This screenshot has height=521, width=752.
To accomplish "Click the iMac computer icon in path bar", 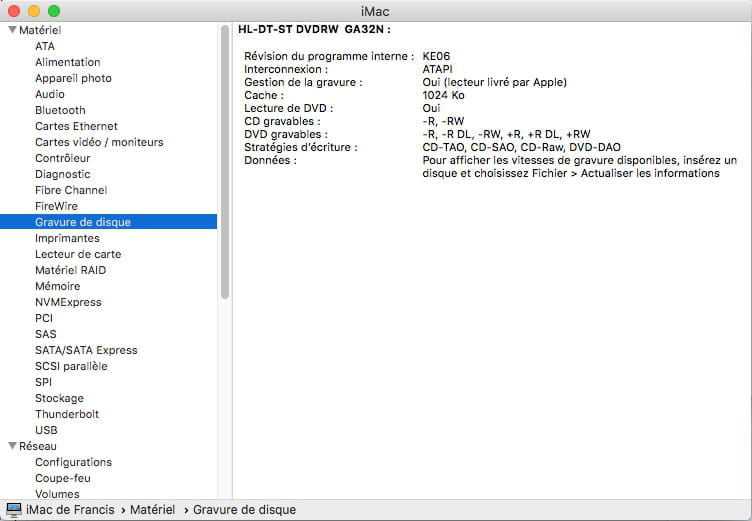I will (13, 509).
